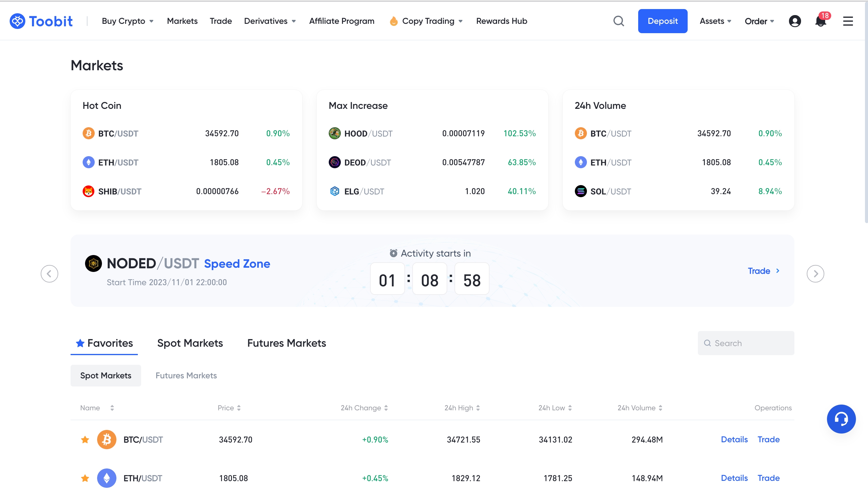Click HOOD coin icon in Max Increase
Viewport: 868px width, 492px height.
pos(335,133)
